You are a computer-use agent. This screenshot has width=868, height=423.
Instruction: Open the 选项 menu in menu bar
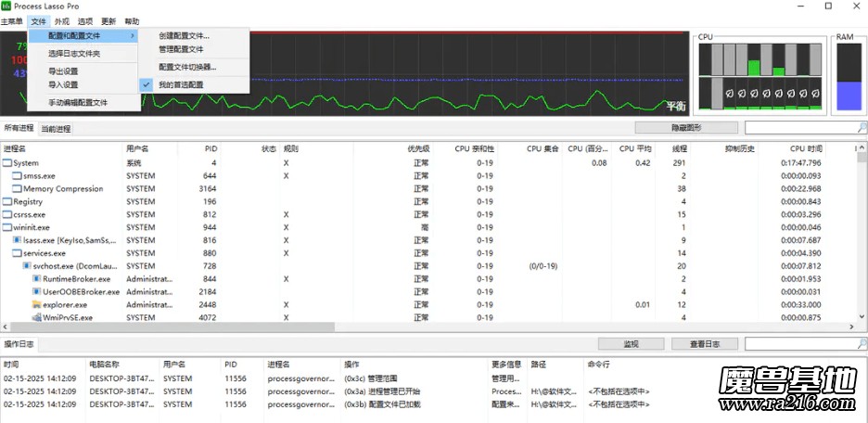[85, 20]
